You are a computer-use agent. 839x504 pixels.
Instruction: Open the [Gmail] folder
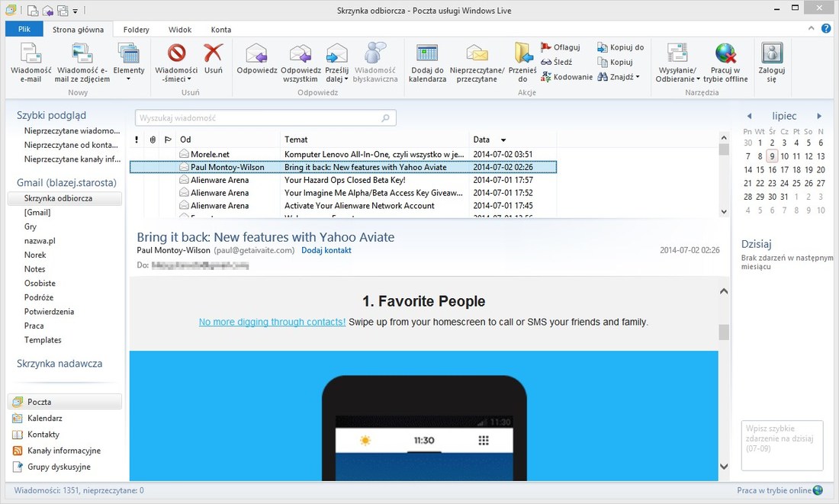pyautogui.click(x=37, y=213)
